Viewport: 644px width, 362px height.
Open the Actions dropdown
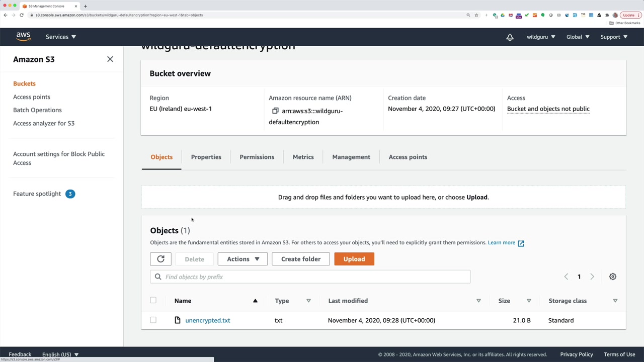point(243,259)
